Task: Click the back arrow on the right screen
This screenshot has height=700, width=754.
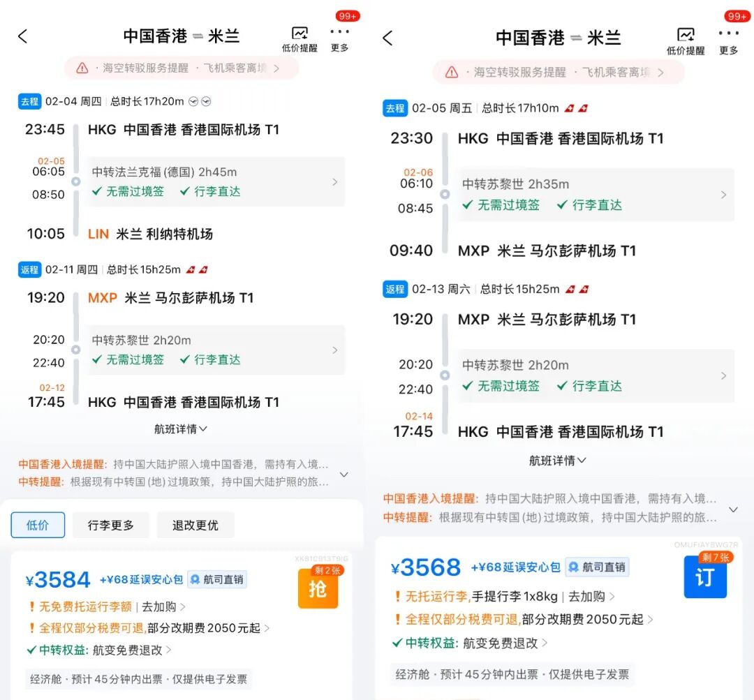Action: click(387, 38)
